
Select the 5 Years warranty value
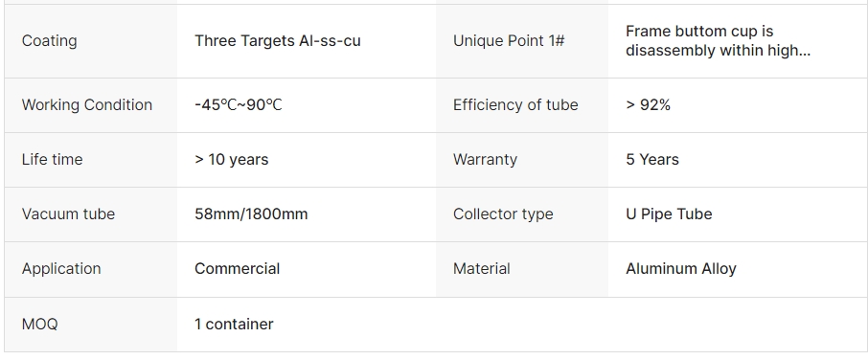(x=652, y=160)
